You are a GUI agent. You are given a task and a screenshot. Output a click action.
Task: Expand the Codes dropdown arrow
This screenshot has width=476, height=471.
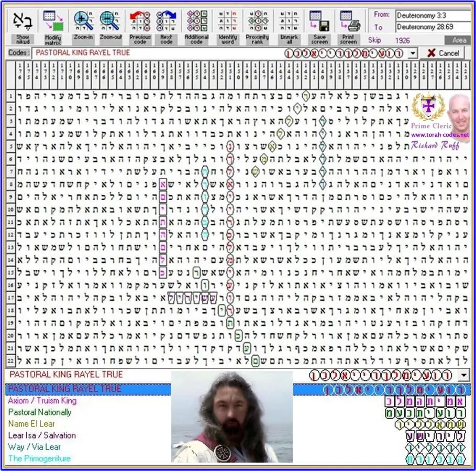point(413,53)
